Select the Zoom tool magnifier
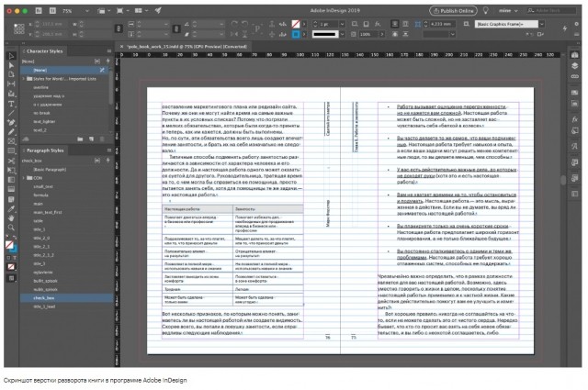Viewport: 588px width, 390px height. coord(11,228)
